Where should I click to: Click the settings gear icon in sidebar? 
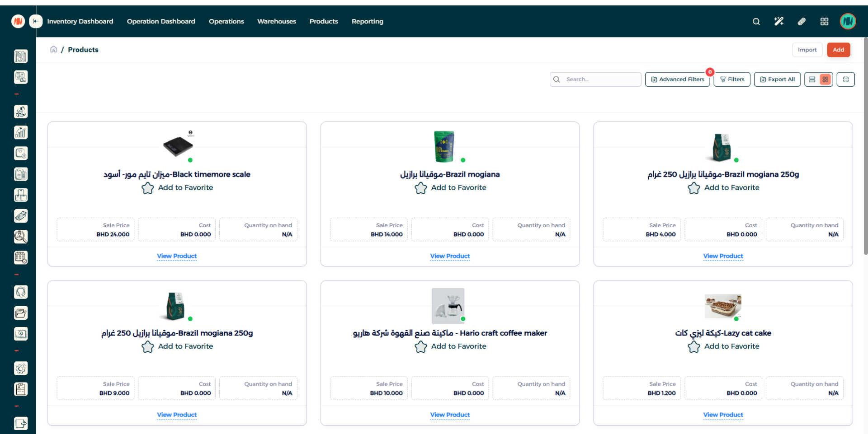[x=21, y=369]
